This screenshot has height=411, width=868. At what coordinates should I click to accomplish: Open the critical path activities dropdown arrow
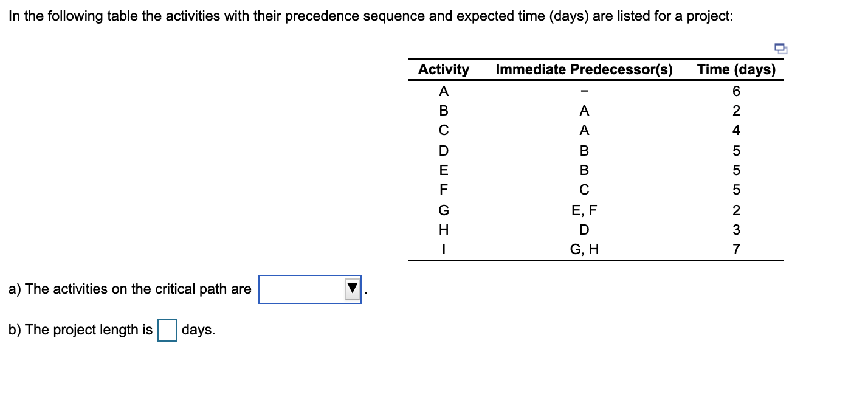click(x=353, y=289)
